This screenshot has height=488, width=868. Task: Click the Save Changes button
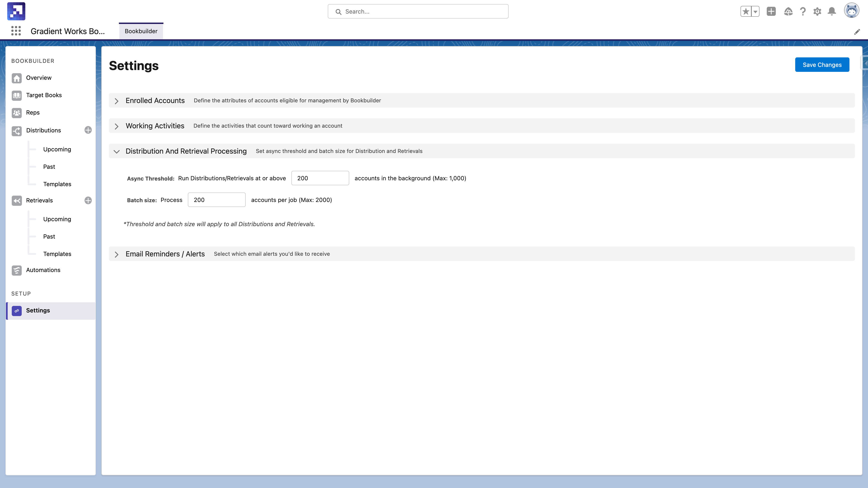pyautogui.click(x=822, y=65)
